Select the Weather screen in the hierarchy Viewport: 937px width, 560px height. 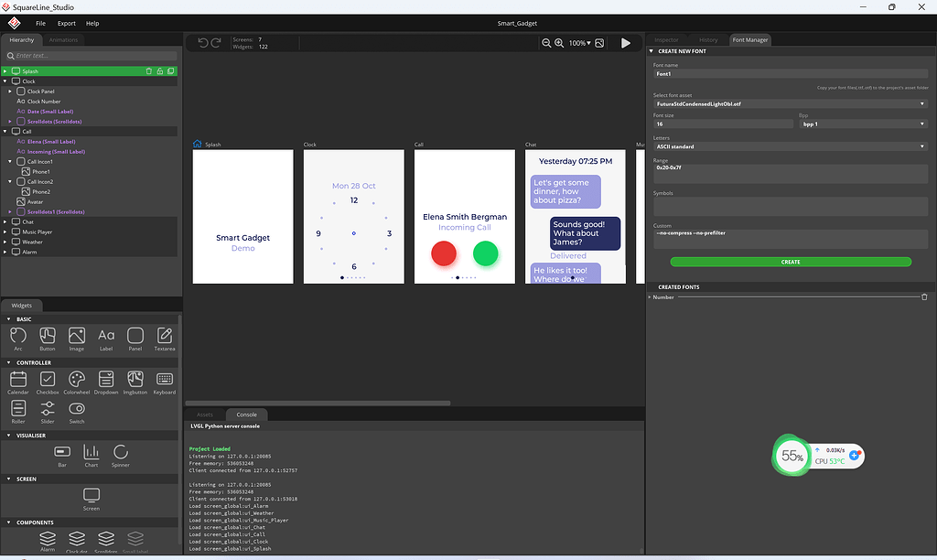[x=32, y=242]
